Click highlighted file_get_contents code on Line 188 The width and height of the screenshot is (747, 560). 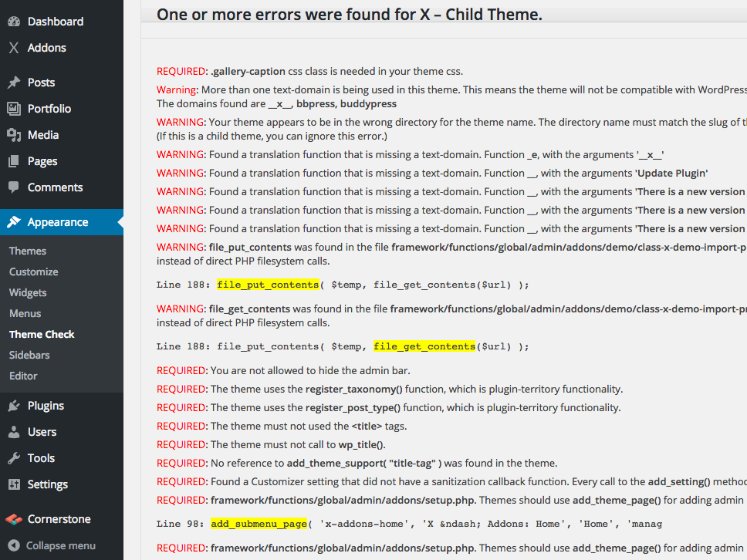pos(424,346)
